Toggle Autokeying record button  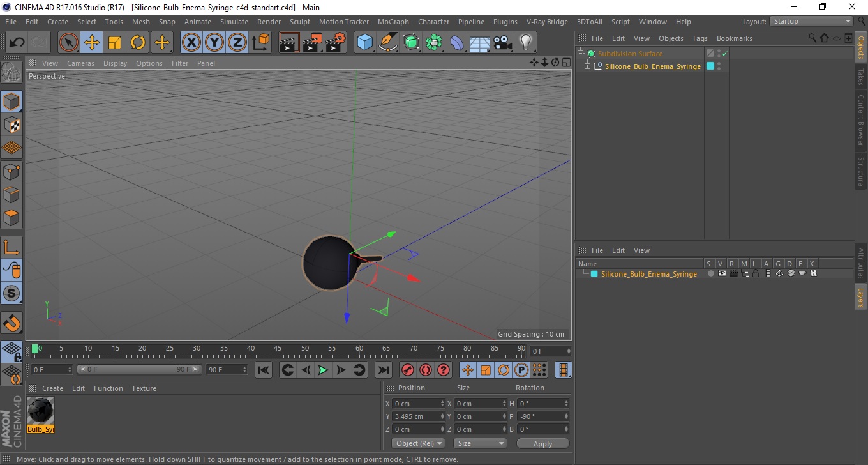[x=426, y=370]
